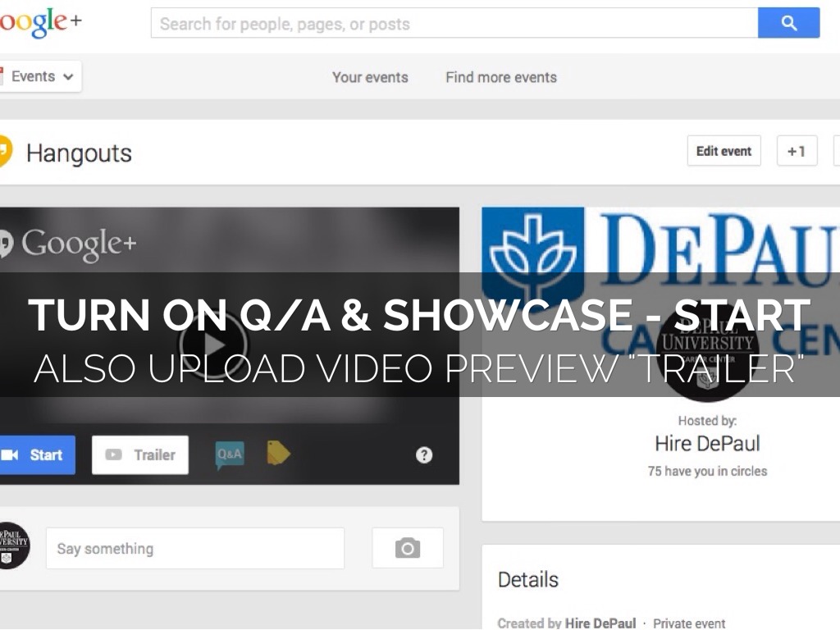This screenshot has width=840, height=630.
Task: Play the Google+ video preview
Action: (x=213, y=343)
